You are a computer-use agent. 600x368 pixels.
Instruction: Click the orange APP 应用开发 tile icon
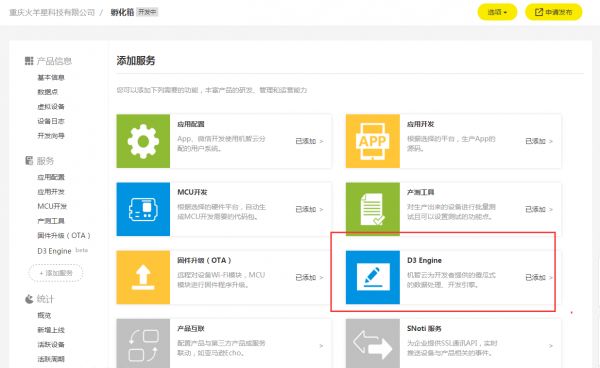[x=373, y=141]
